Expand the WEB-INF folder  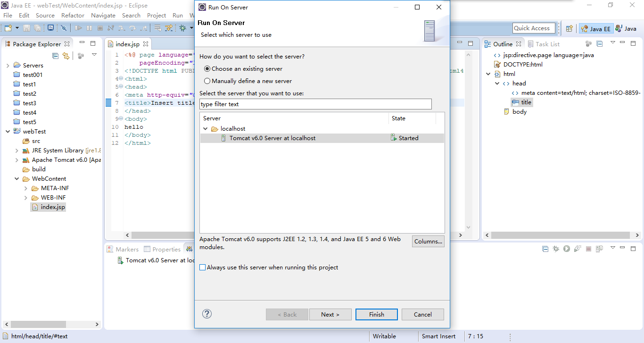click(x=26, y=198)
